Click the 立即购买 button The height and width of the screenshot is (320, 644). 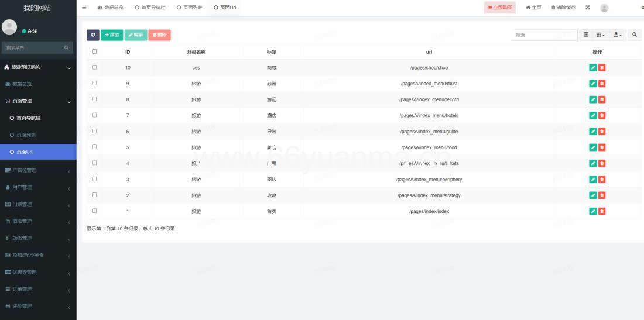[x=500, y=8]
